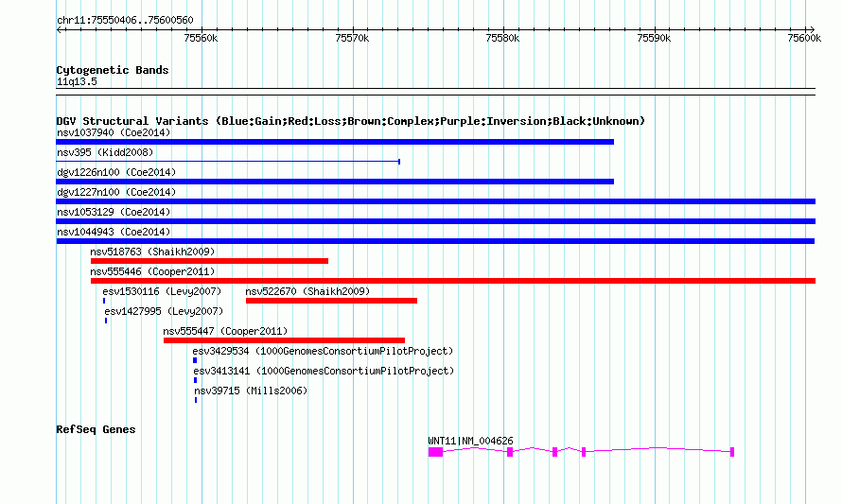Open the nsv555447 (Cooper2011) red loss bar
Screen dimensions: 842x504
[284, 340]
